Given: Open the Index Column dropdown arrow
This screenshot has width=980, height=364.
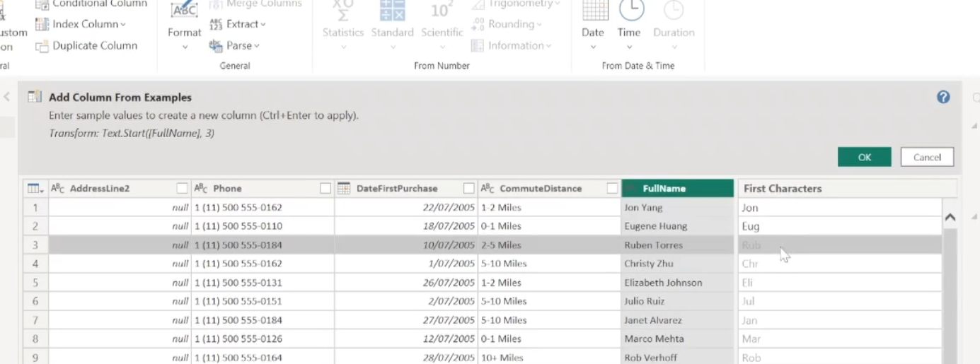Looking at the screenshot, I should [123, 25].
